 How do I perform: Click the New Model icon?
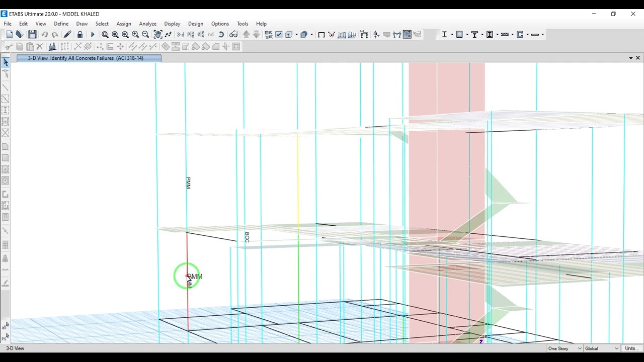point(10,34)
